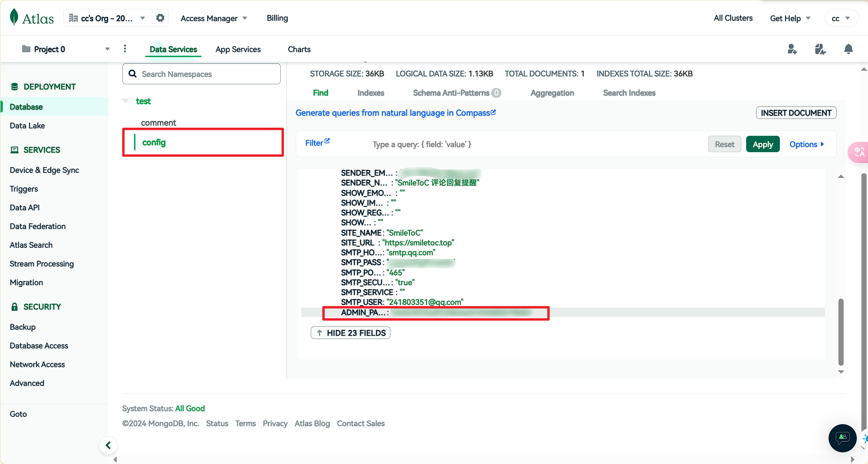This screenshot has height=464, width=868.
Task: Open Database Access
Action: pyautogui.click(x=39, y=346)
